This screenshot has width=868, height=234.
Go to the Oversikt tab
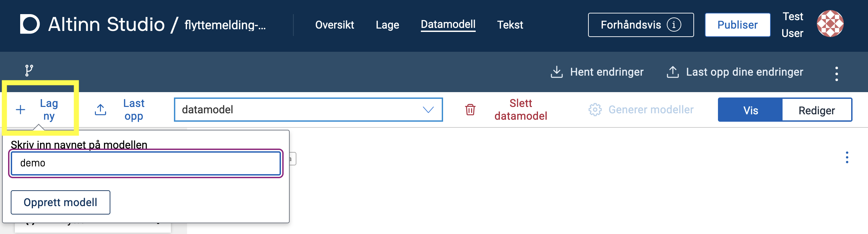tap(334, 25)
